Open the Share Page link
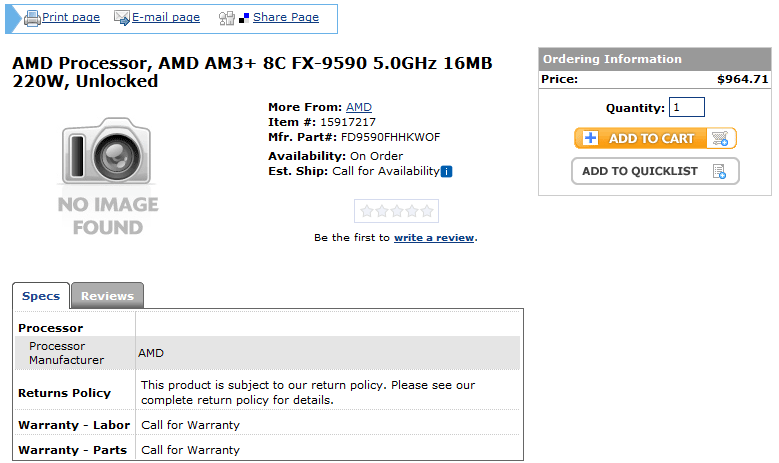This screenshot has width=779, height=463. [x=286, y=18]
